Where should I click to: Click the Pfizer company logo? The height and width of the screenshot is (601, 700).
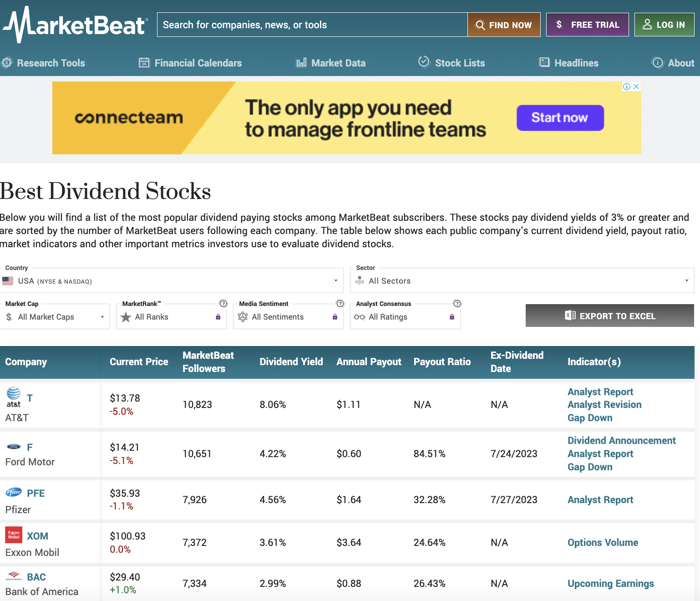14,492
